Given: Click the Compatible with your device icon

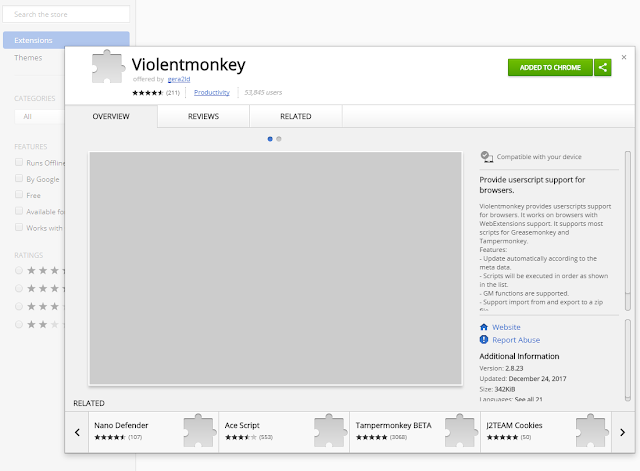Looking at the screenshot, I should (487, 157).
